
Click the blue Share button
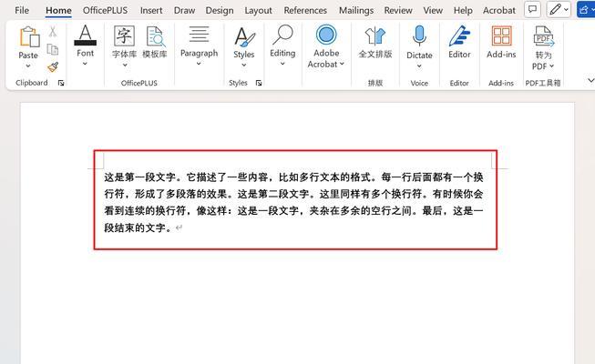(x=586, y=9)
